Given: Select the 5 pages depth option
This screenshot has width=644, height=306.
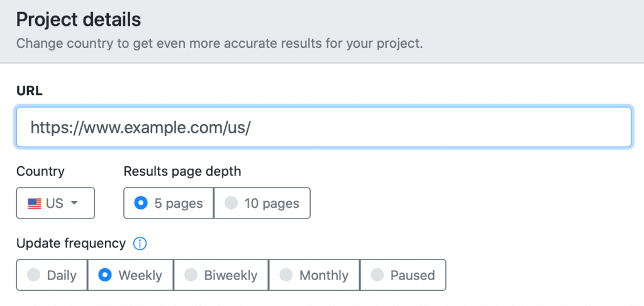Looking at the screenshot, I should [169, 203].
